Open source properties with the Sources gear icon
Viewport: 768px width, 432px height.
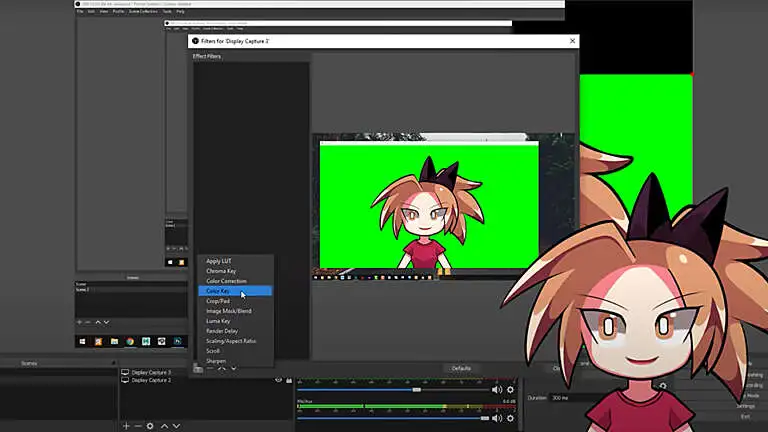(x=150, y=426)
